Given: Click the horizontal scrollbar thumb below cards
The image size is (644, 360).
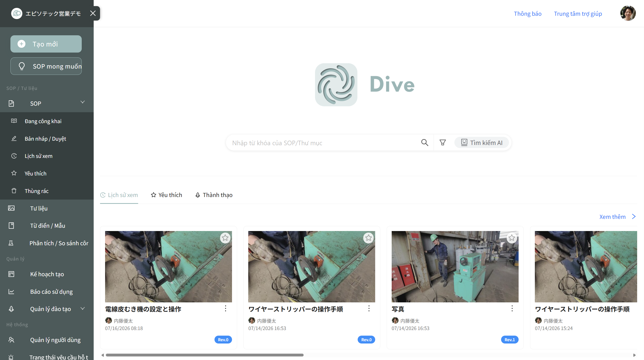Looking at the screenshot, I should (x=205, y=355).
